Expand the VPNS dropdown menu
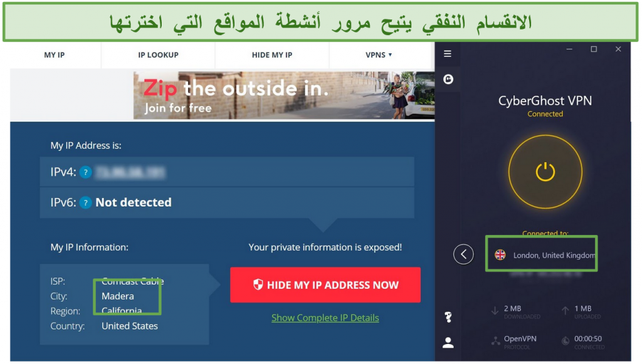 [378, 55]
